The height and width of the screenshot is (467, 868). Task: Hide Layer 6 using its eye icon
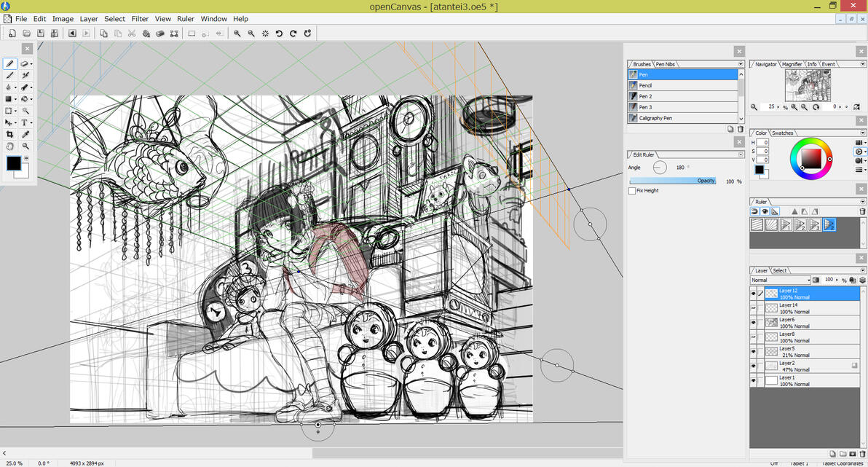pyautogui.click(x=754, y=323)
